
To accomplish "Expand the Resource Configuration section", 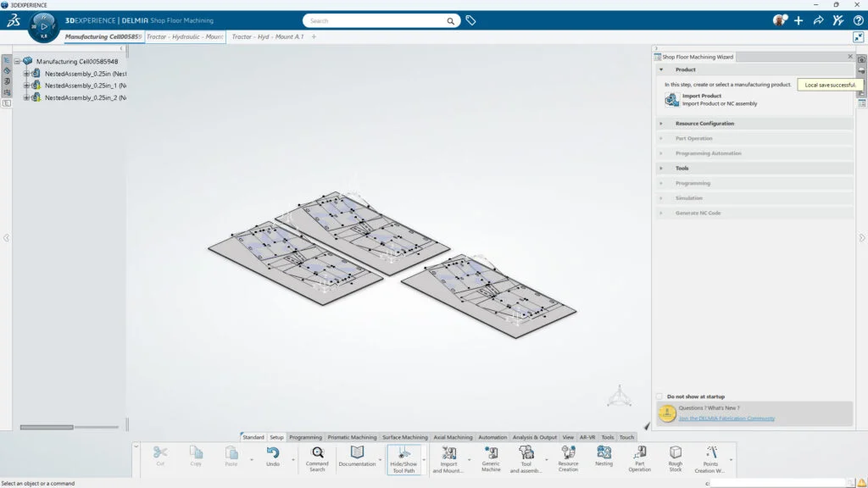I will tap(661, 124).
